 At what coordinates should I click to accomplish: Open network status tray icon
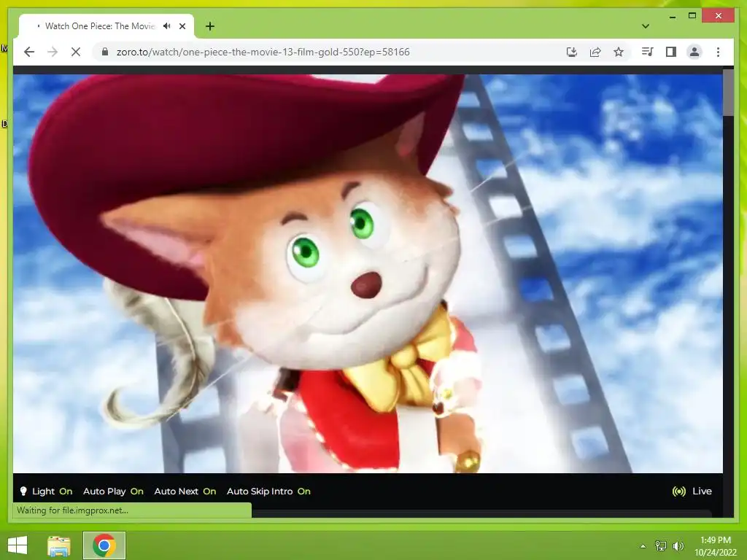pyautogui.click(x=660, y=545)
